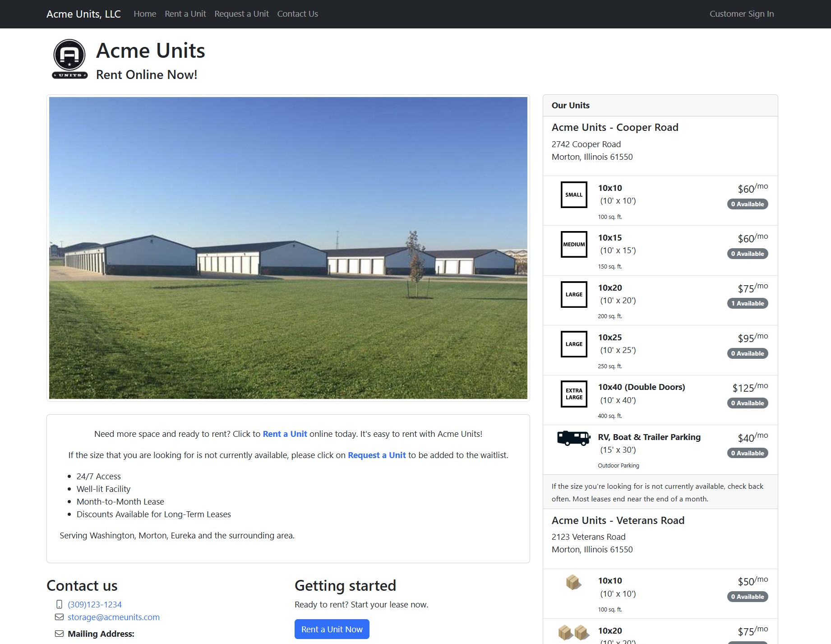
Task: Select the 10x40 (Double Doors) title
Action: point(642,387)
